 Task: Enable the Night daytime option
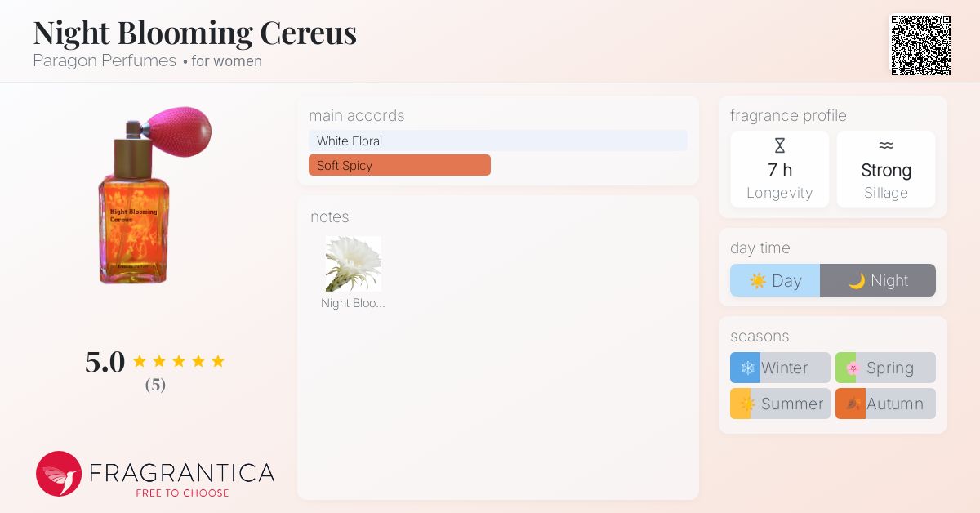pos(878,280)
